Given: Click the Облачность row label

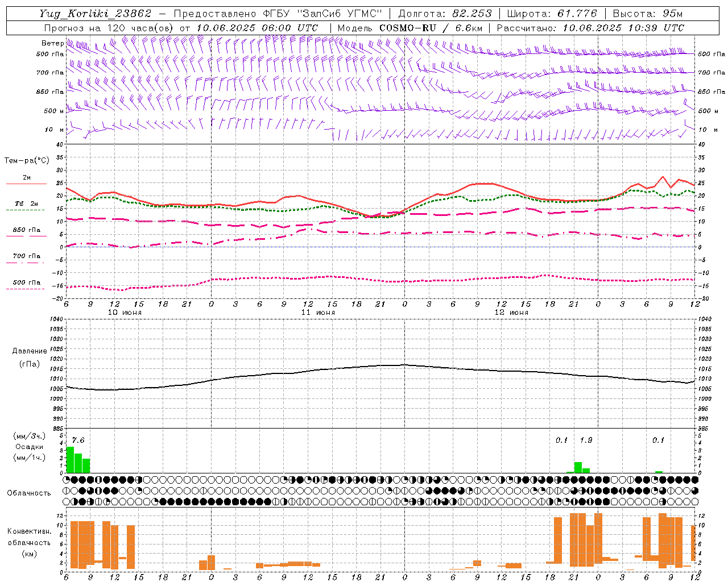Looking at the screenshot, I should point(29,493).
